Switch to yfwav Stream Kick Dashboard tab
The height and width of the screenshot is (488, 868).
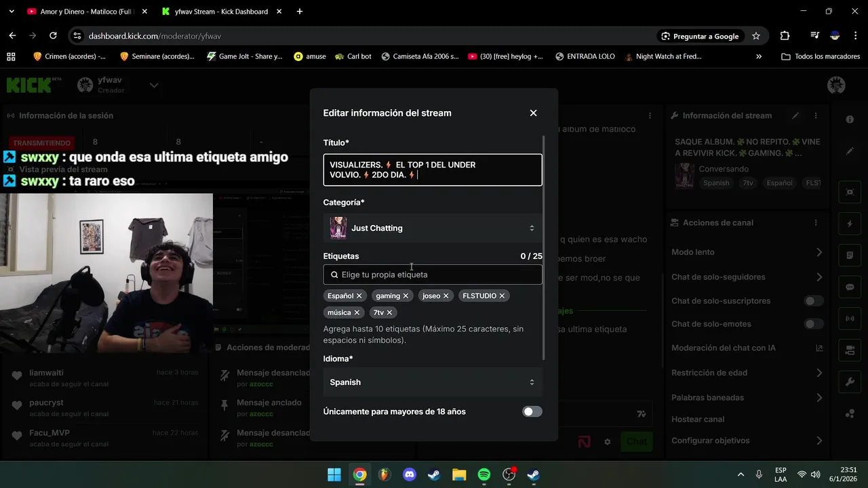221,12
